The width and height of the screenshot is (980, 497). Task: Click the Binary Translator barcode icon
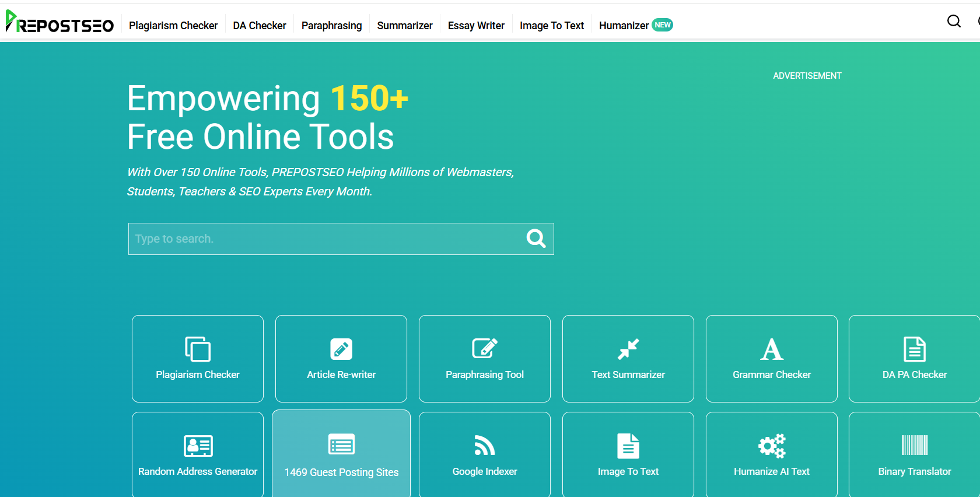click(x=915, y=445)
